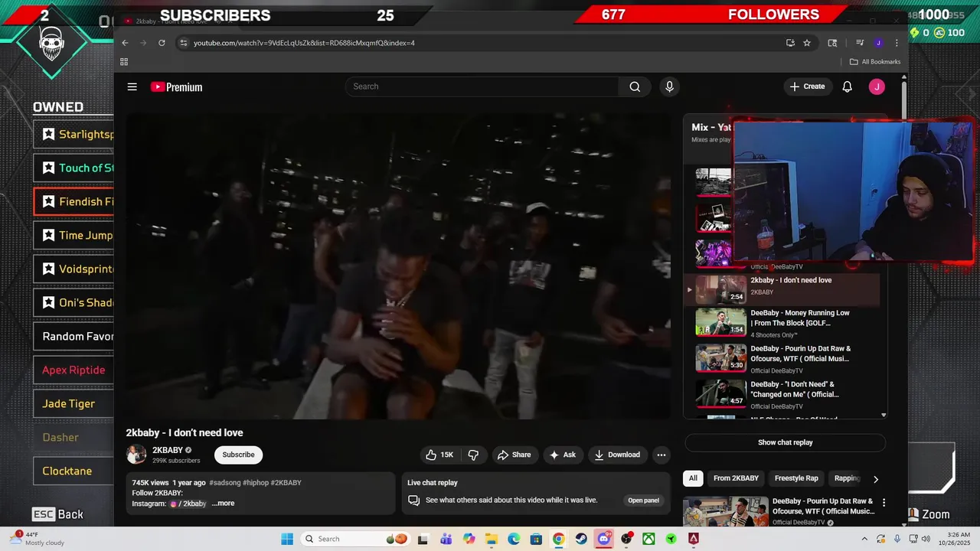Open File Explorer from the taskbar
This screenshot has width=980, height=551.
pos(491,539)
